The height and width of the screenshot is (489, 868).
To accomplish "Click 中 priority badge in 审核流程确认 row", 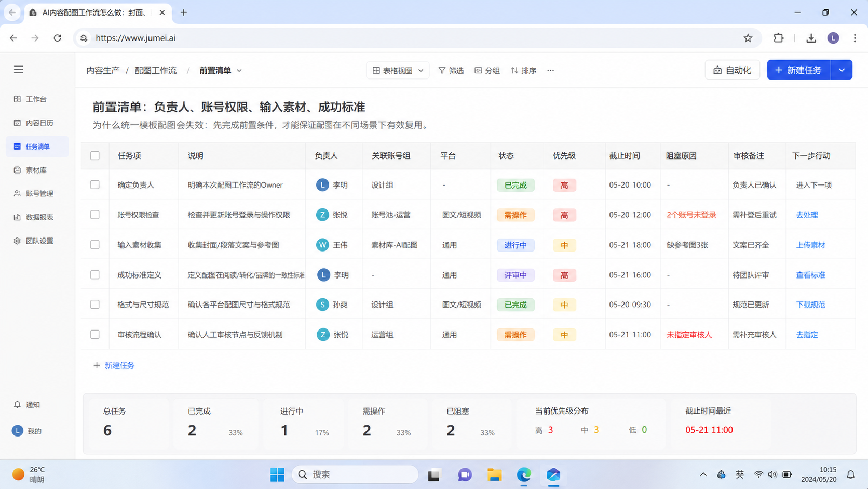I will coord(564,335).
